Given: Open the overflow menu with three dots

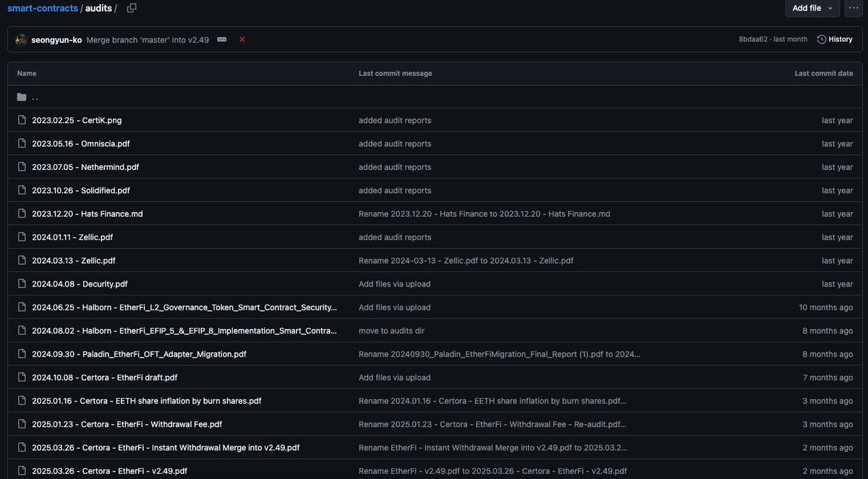Looking at the screenshot, I should click(854, 8).
